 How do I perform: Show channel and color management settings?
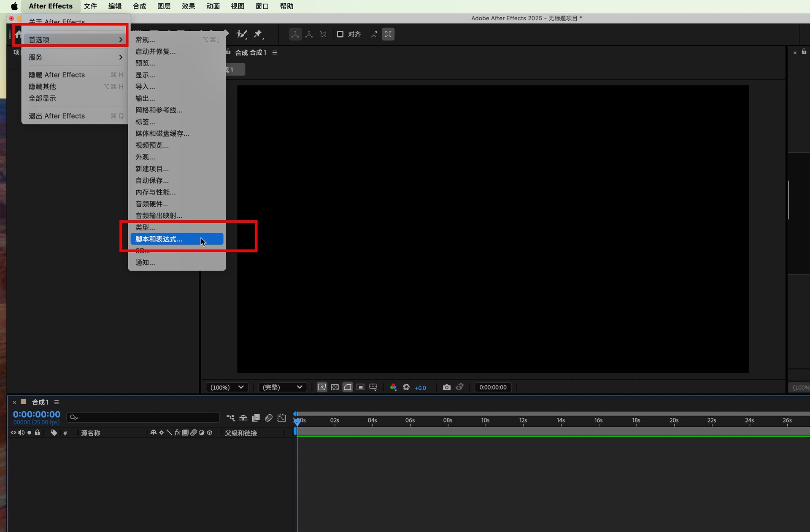click(x=393, y=387)
